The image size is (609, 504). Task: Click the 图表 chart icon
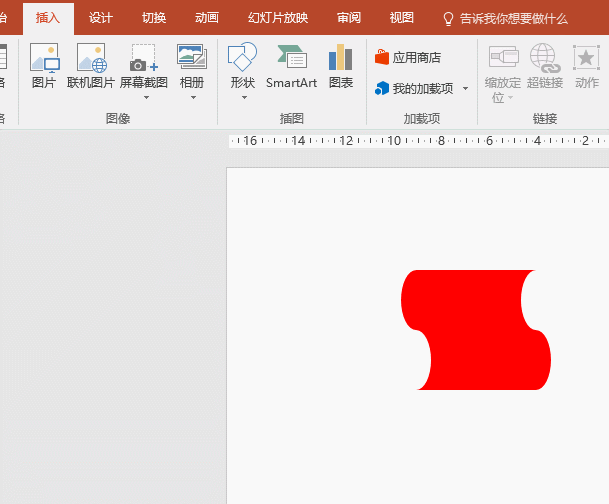(x=341, y=57)
